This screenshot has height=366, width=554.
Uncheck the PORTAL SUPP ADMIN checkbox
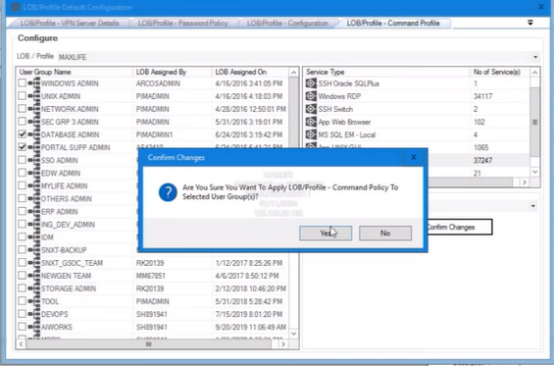pos(22,147)
